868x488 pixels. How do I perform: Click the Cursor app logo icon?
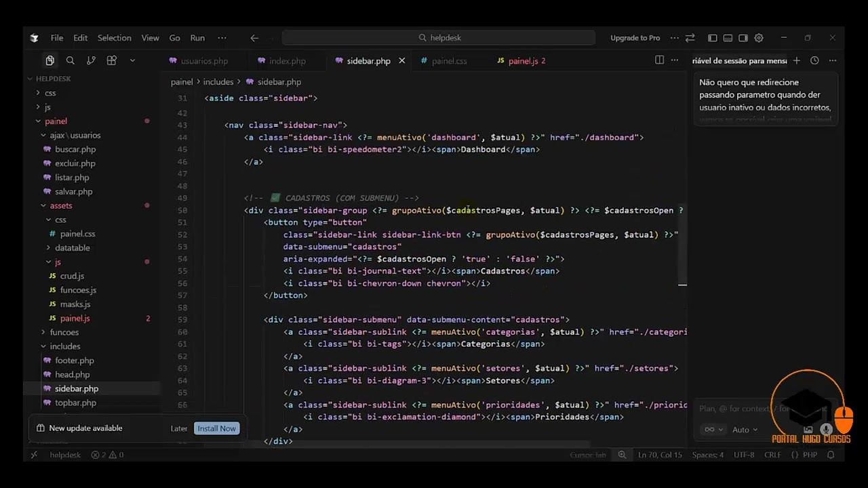pyautogui.click(x=35, y=38)
